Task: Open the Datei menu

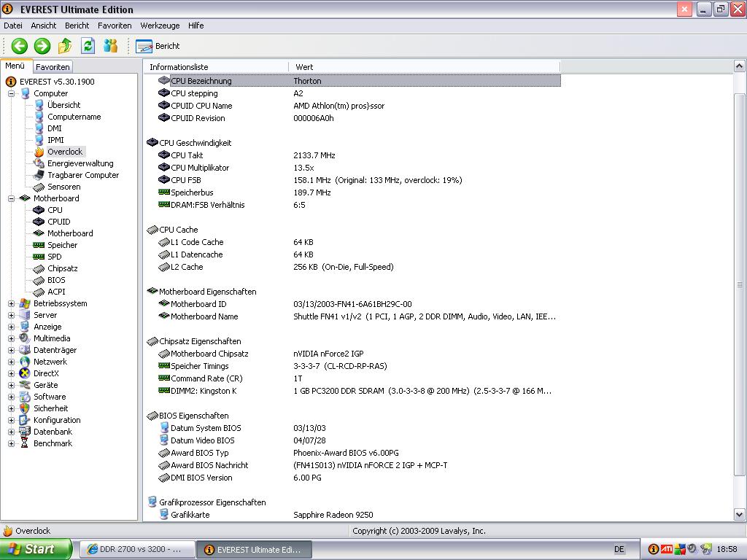Action: point(13,26)
